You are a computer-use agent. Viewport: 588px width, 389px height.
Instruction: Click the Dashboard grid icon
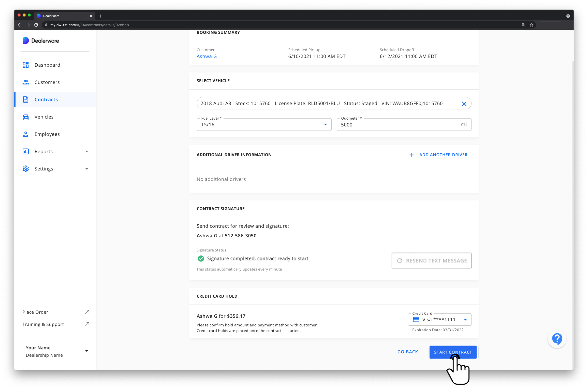coord(26,65)
